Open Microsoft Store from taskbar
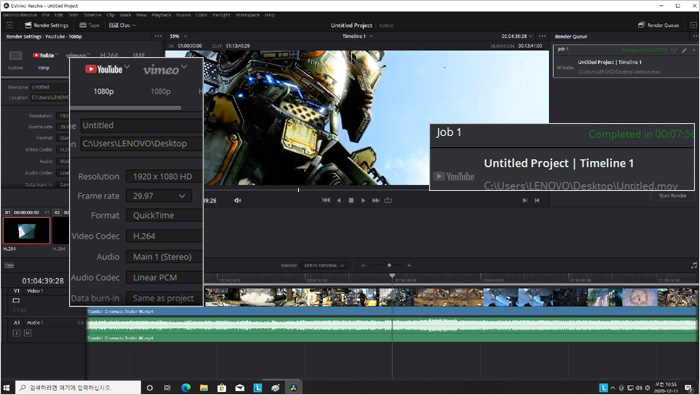Viewport: 700px width, 395px height. [222, 387]
